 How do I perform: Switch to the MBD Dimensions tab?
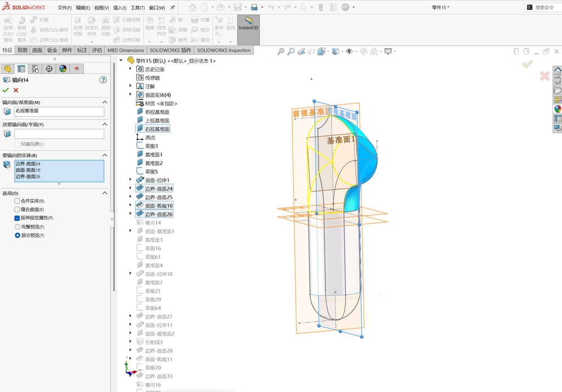[x=126, y=50]
